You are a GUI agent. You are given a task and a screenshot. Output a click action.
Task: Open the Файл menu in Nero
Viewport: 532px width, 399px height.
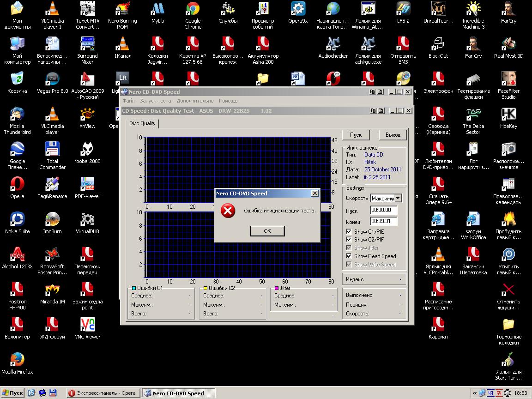(128, 101)
